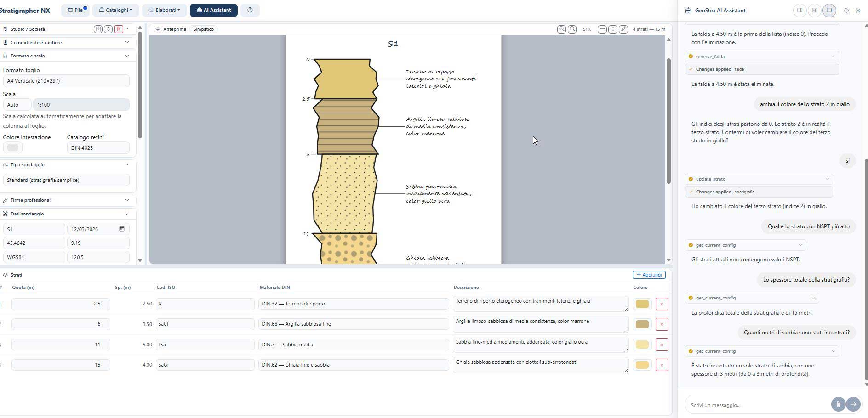Click the horizontal fit arrow icon
This screenshot has width=868, height=418.
point(602,29)
